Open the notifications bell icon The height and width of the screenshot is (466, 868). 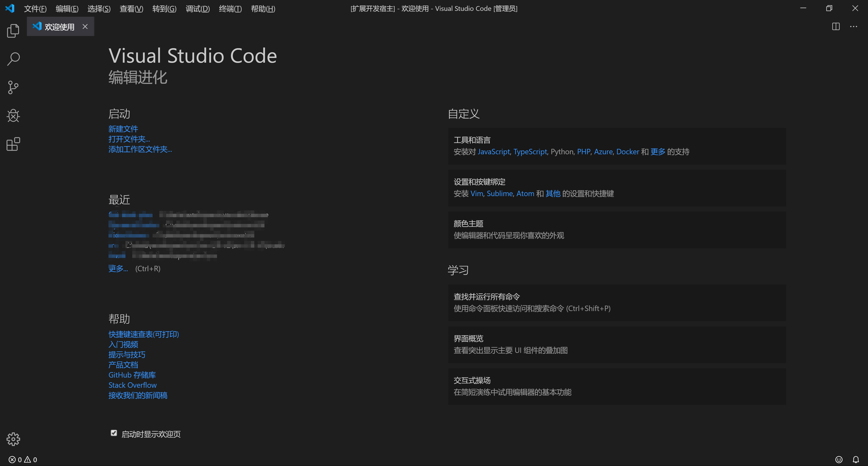856,459
